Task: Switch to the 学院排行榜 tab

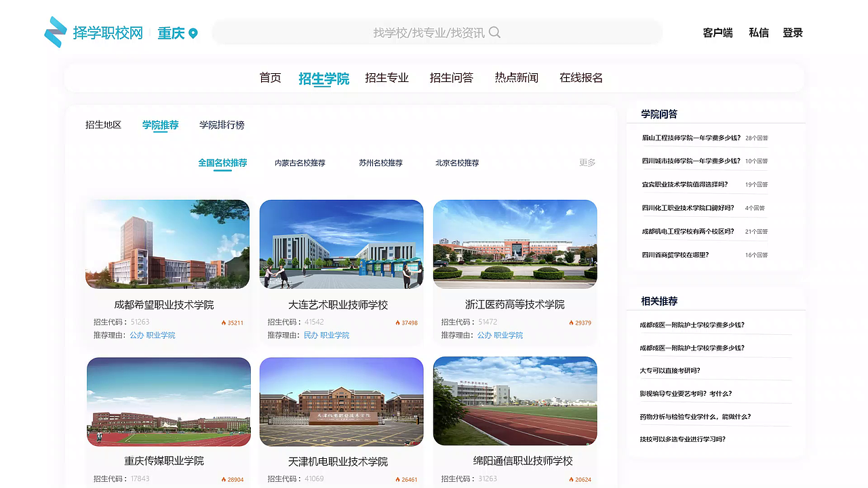Action: tap(221, 125)
